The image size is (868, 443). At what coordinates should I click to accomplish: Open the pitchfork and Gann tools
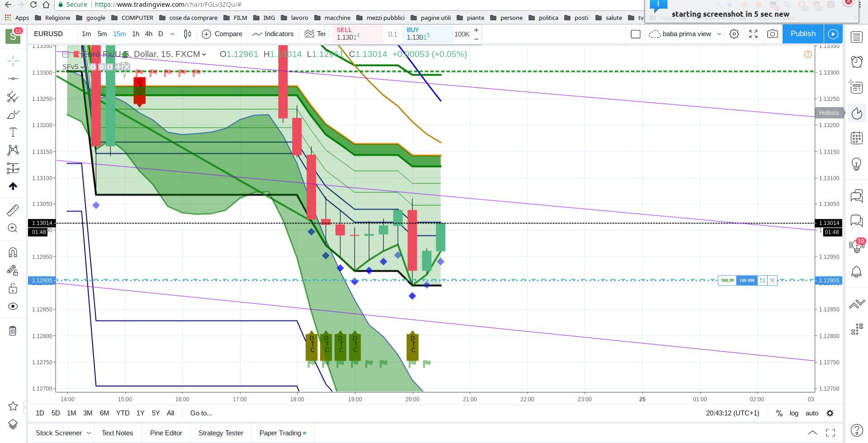click(x=13, y=97)
